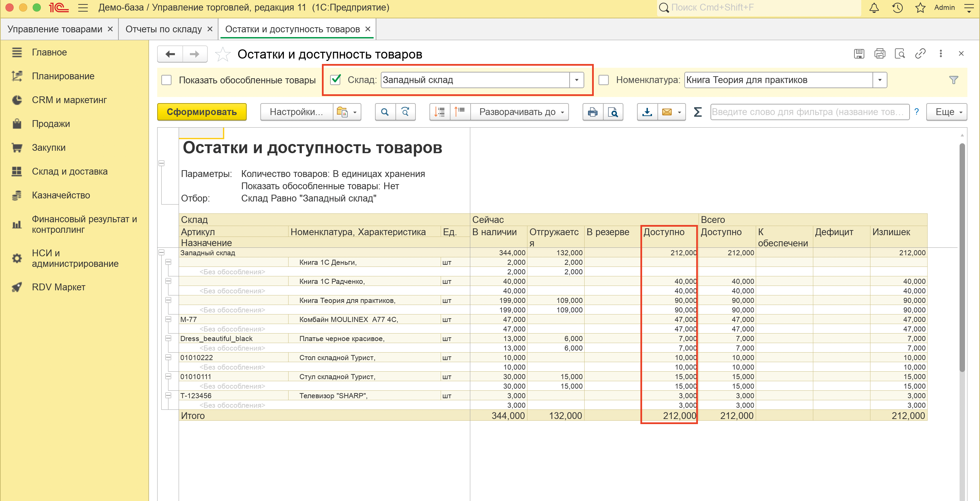
Task: Uncheck the Склад filter checkbox
Action: coord(335,80)
